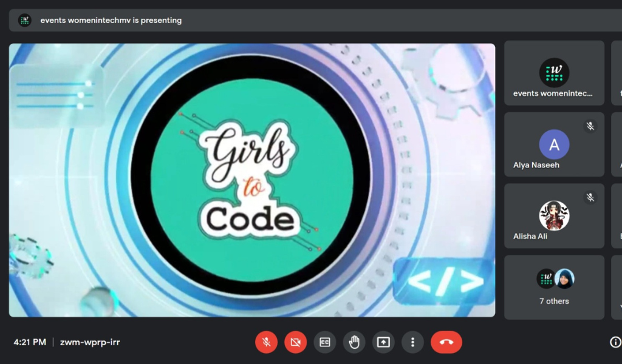
Task: Click the events womenintech avatar logo
Action: tap(554, 73)
